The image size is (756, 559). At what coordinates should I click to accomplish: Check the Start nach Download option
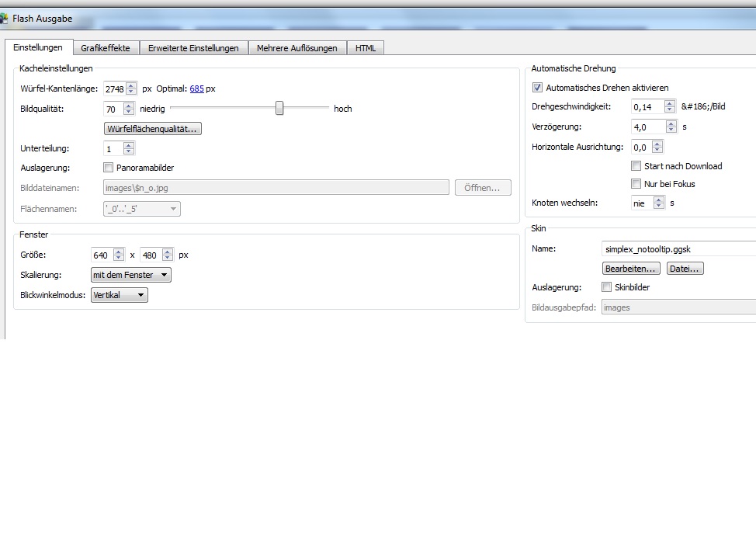636,166
